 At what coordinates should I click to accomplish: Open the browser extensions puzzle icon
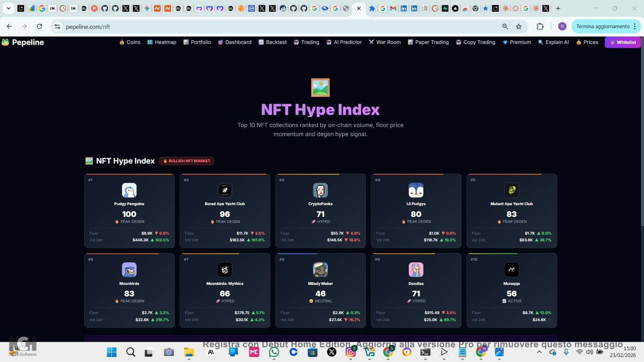coord(540,26)
